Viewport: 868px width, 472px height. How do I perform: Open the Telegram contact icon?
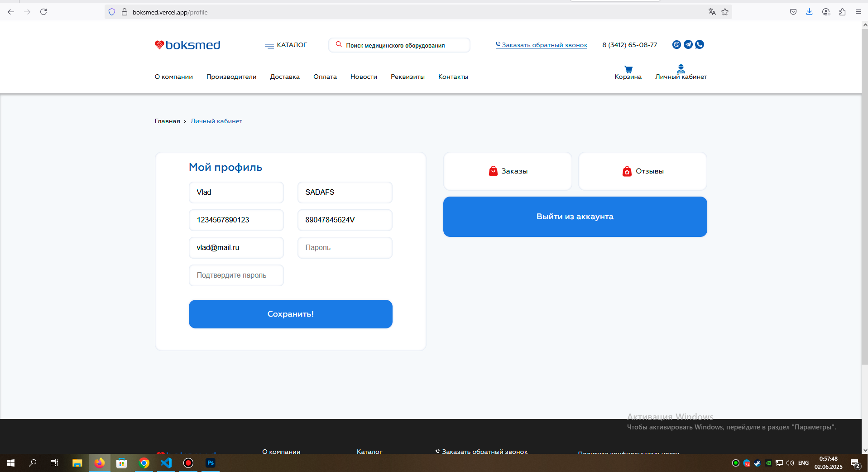(x=688, y=44)
